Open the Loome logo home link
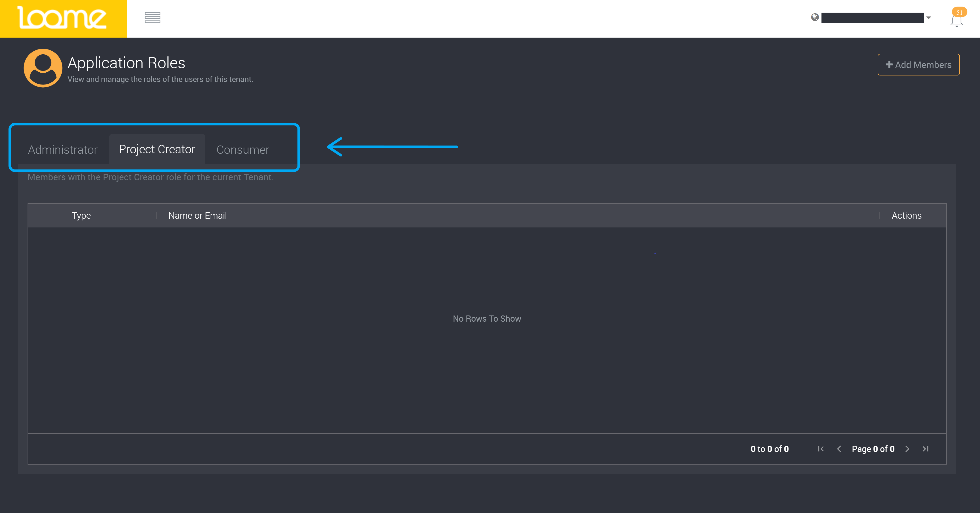980x513 pixels. (63, 18)
